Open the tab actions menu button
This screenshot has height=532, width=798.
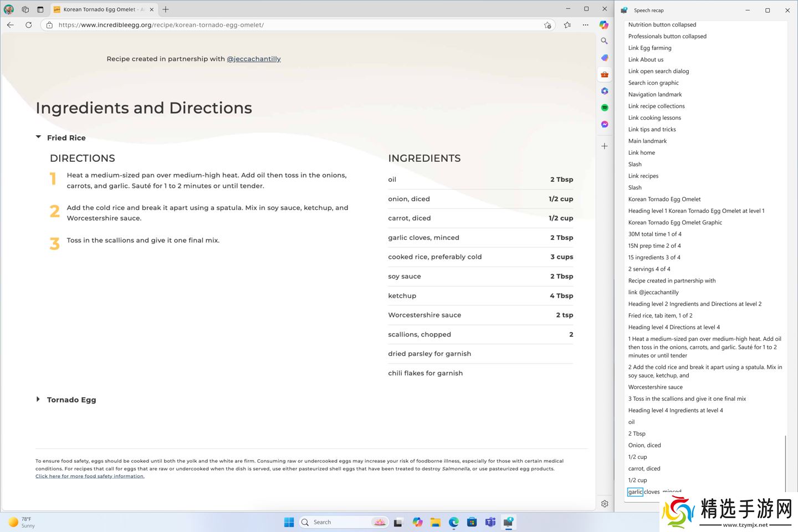pos(40,9)
